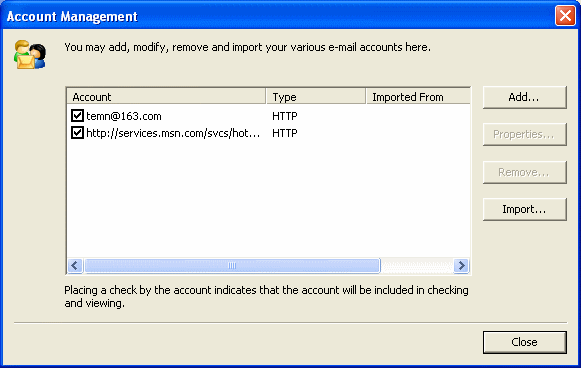
Task: Sort by the Account column header
Action: pyautogui.click(x=166, y=97)
